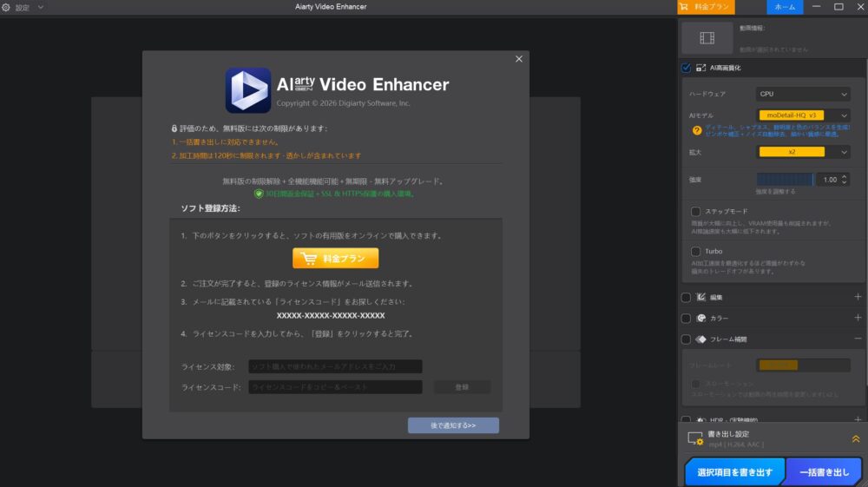The image size is (868, 487).
Task: Click the 後で通知する>> button
Action: pyautogui.click(x=453, y=425)
